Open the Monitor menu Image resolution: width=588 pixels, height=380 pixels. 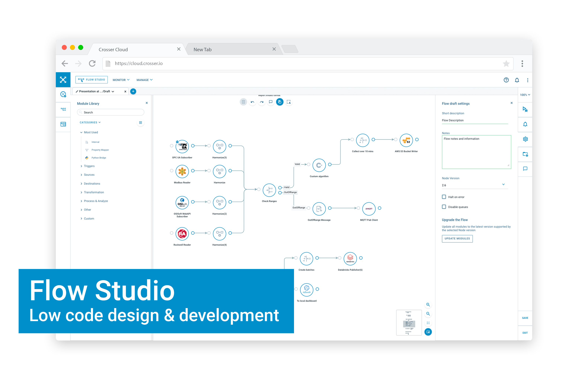[x=121, y=80]
